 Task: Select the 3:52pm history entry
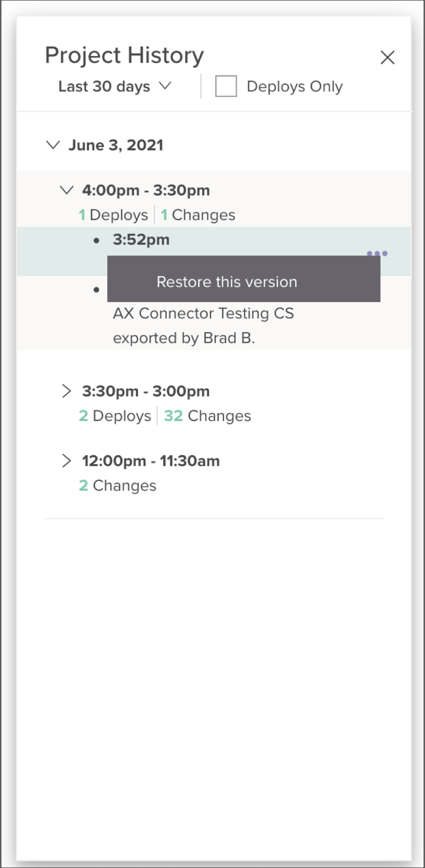(x=141, y=240)
